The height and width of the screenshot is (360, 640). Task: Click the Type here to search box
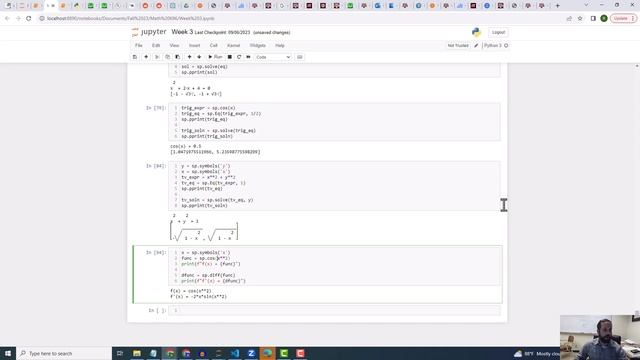pyautogui.click(x=64, y=353)
